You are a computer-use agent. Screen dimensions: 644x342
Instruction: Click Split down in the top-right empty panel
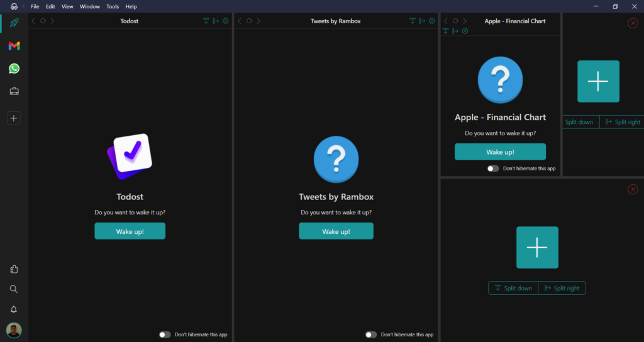pyautogui.click(x=580, y=122)
